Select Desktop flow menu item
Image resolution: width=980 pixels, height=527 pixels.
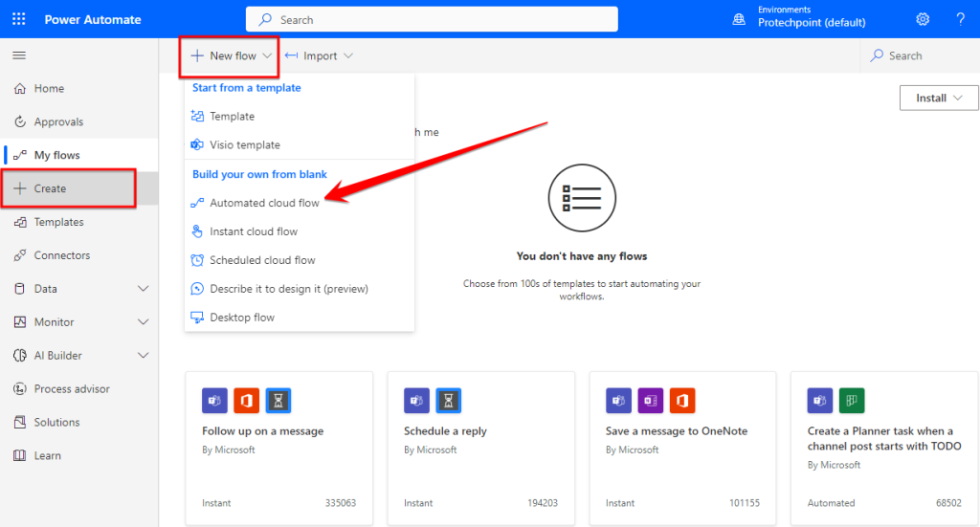300,318
